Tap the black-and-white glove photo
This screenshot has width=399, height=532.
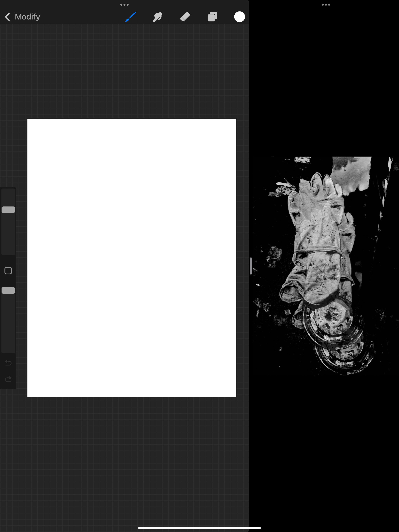tap(325, 266)
